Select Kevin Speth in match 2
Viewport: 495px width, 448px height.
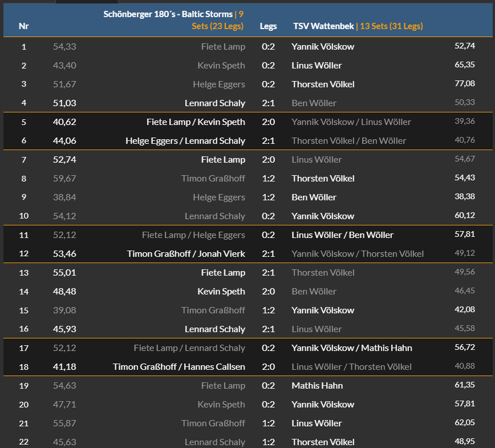[x=221, y=66]
